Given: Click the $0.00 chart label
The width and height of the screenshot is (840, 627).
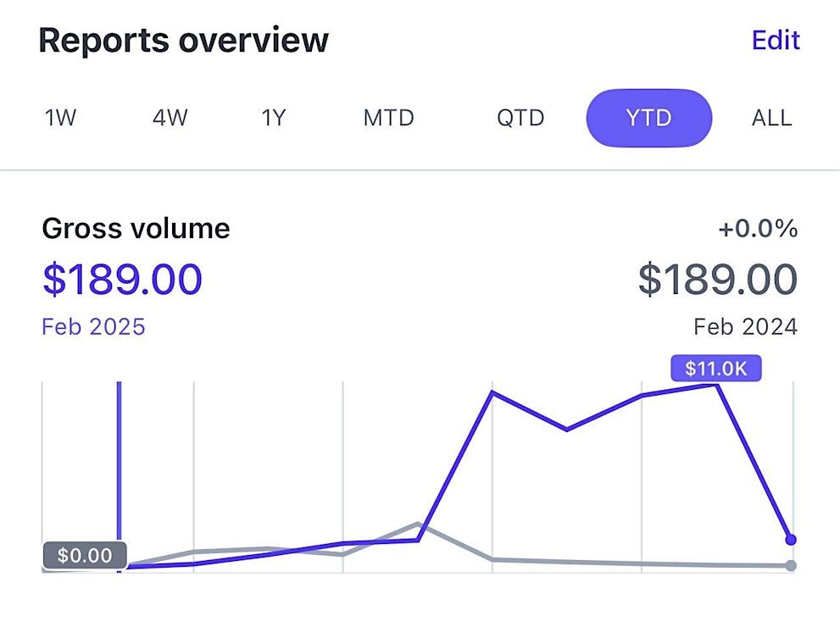Looking at the screenshot, I should [x=85, y=556].
